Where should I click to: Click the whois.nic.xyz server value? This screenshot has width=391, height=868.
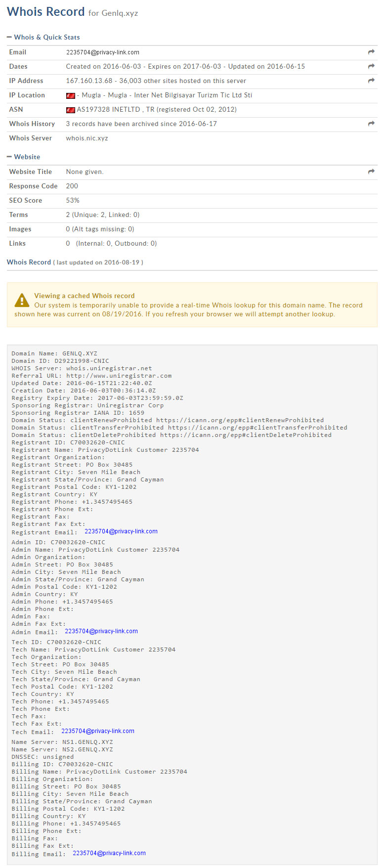click(x=87, y=138)
